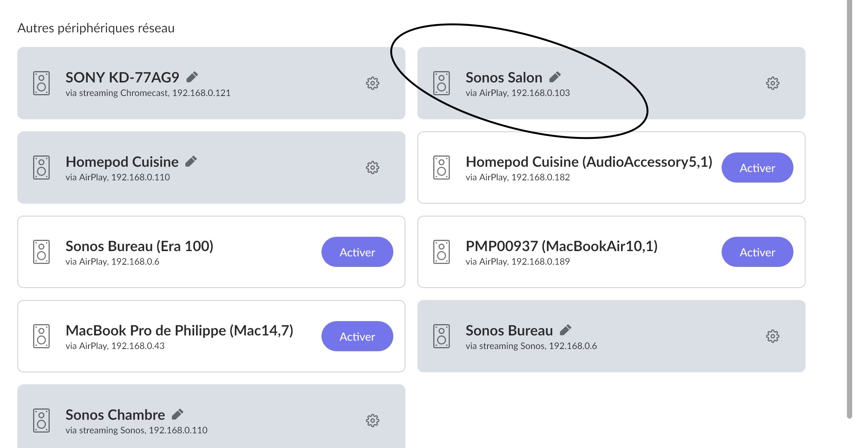Edit Sonos Bureau name via pencil

[x=565, y=330]
